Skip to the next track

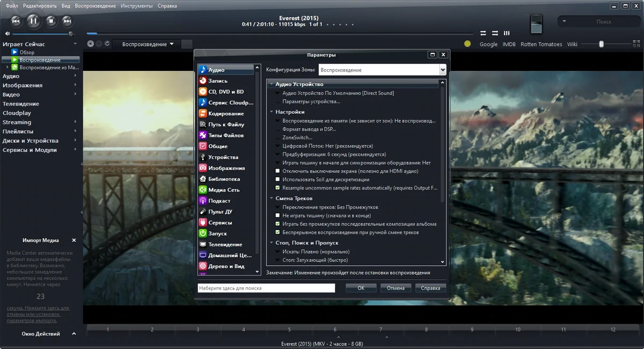tap(67, 21)
